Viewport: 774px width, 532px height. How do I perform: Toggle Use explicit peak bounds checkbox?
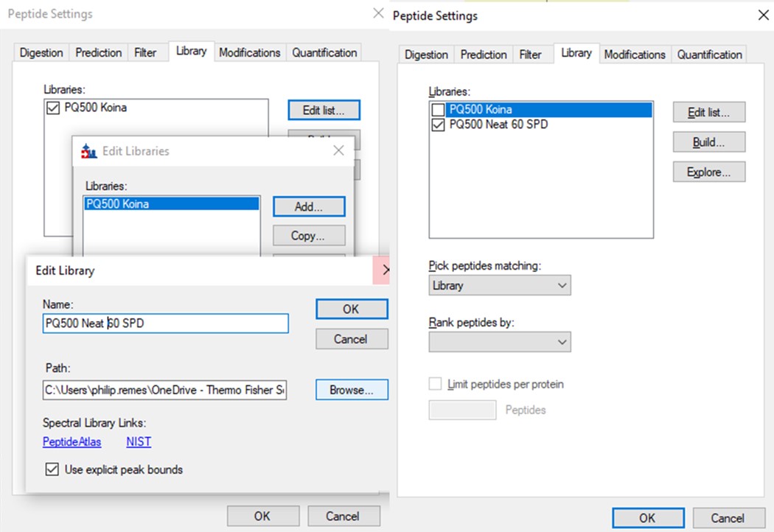[x=52, y=469]
